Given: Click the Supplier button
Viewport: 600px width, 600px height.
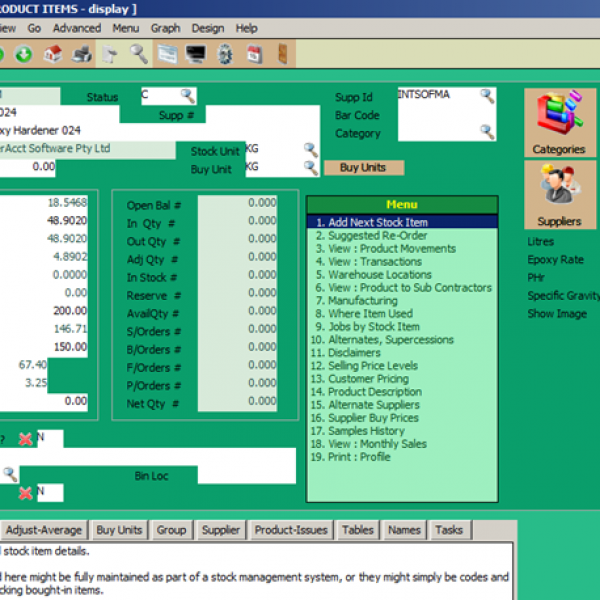Looking at the screenshot, I should tap(221, 530).
